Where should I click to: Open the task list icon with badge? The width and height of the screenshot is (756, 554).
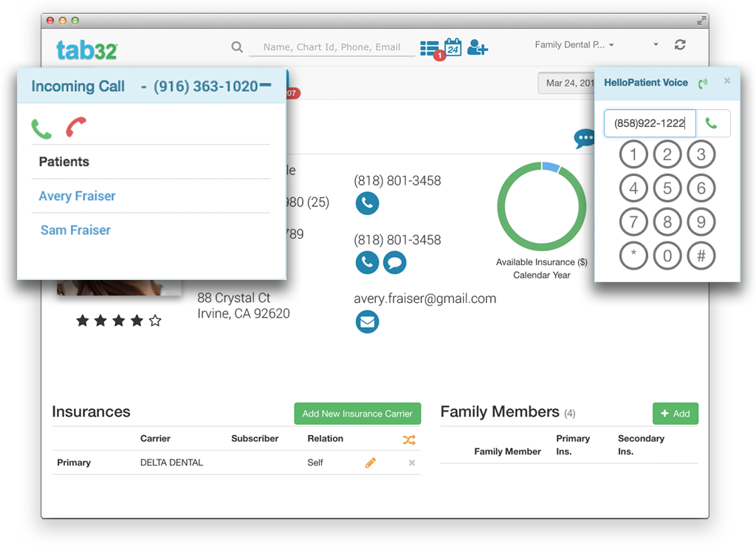430,49
